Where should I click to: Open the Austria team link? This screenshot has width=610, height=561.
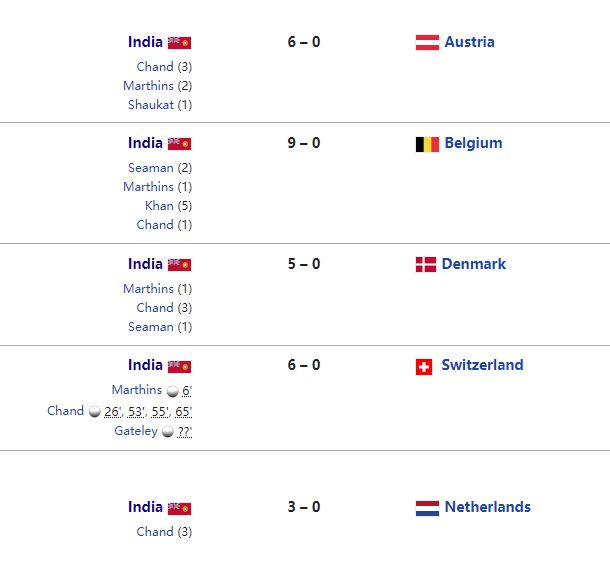(469, 42)
